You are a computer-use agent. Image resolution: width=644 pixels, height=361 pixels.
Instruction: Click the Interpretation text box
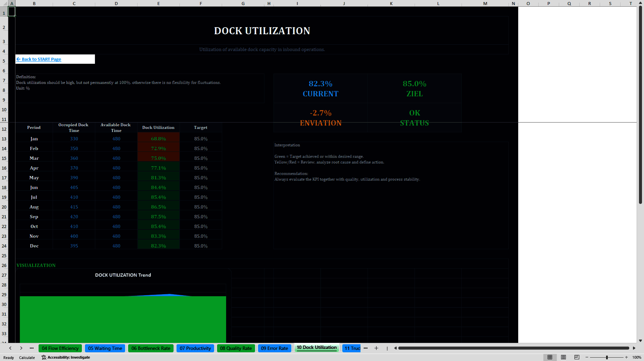tap(391, 195)
